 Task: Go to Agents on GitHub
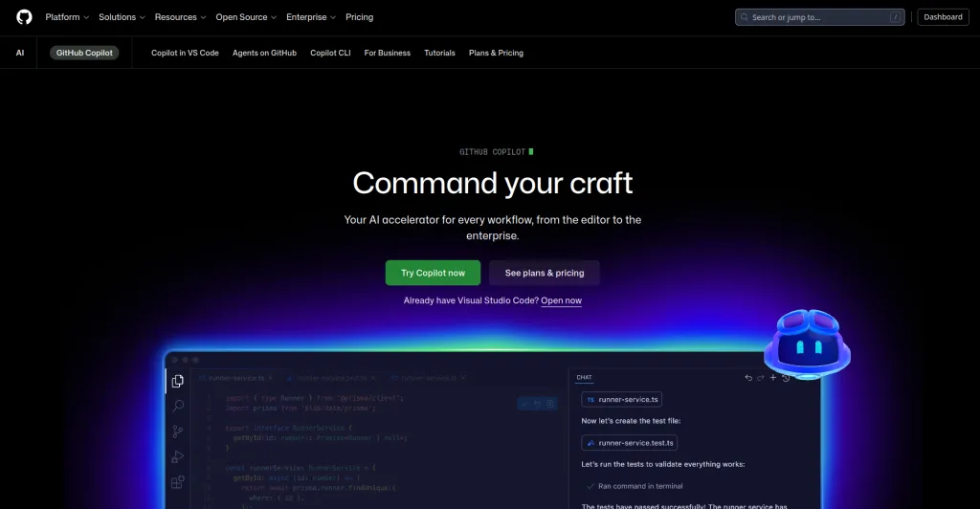click(264, 53)
